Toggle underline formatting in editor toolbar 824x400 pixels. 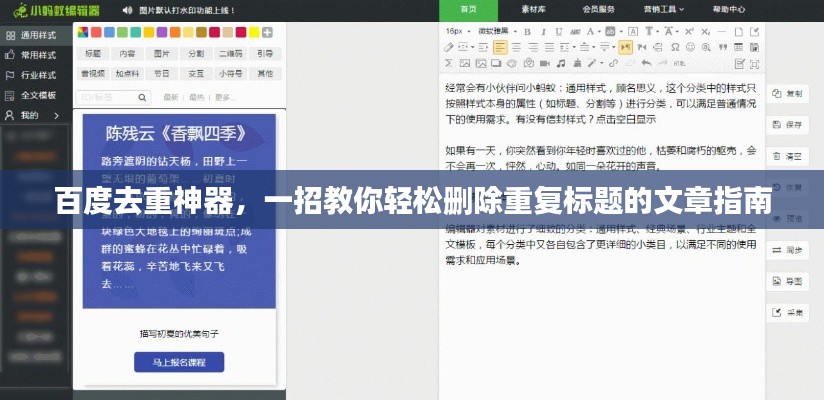point(559,32)
